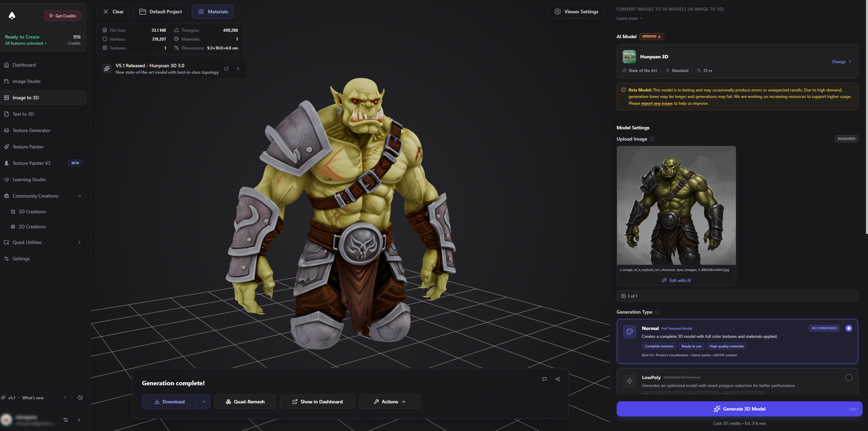
Task: Click the refresh icon next to What's new
Action: [80, 398]
